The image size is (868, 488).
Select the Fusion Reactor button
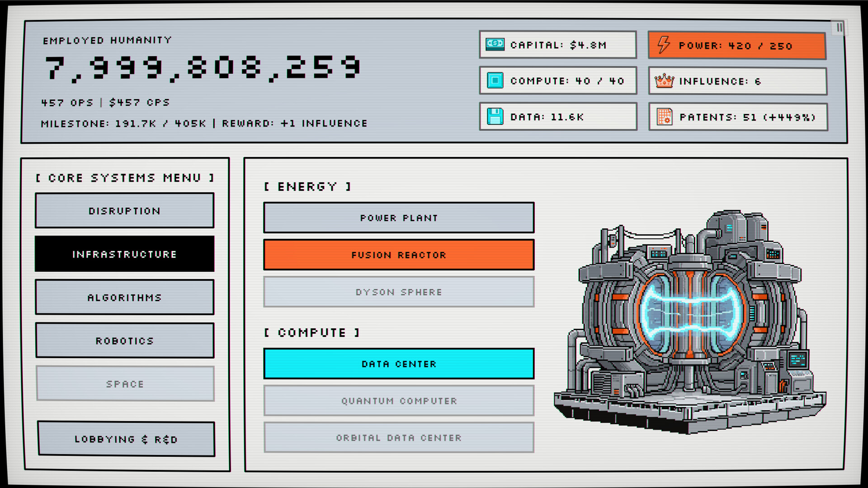(x=399, y=255)
